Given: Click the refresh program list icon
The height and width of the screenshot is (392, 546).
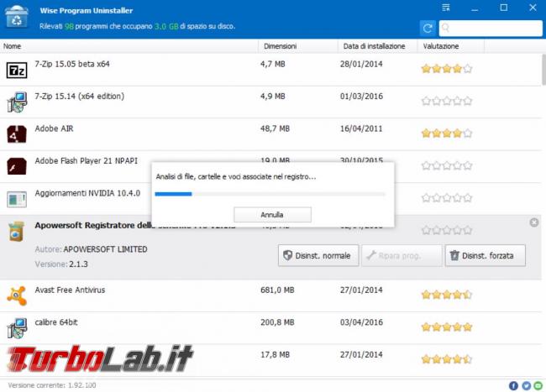Looking at the screenshot, I should click(428, 29).
